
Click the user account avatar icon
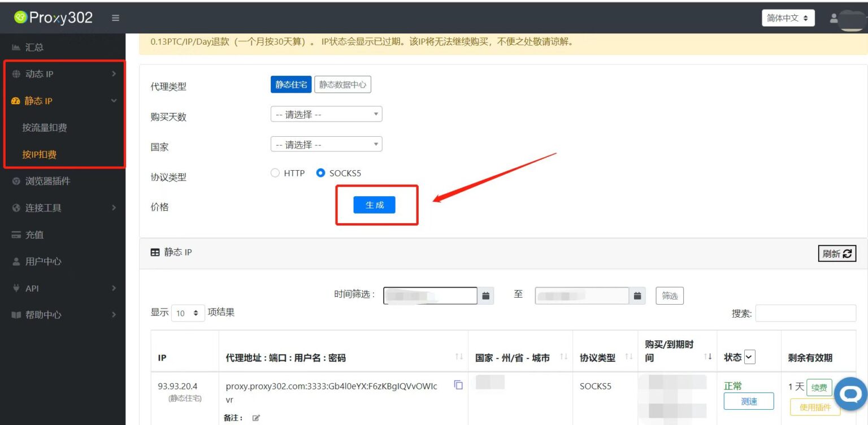click(x=834, y=18)
